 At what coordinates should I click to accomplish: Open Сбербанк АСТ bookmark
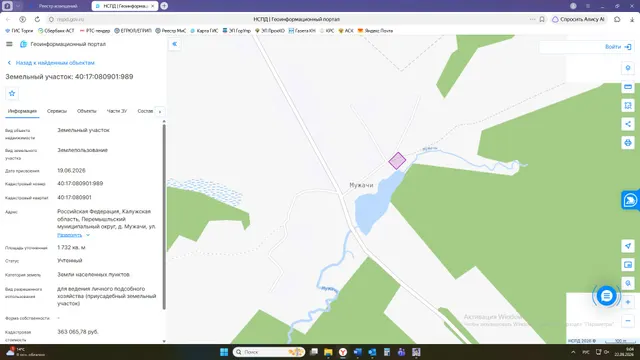(x=56, y=31)
